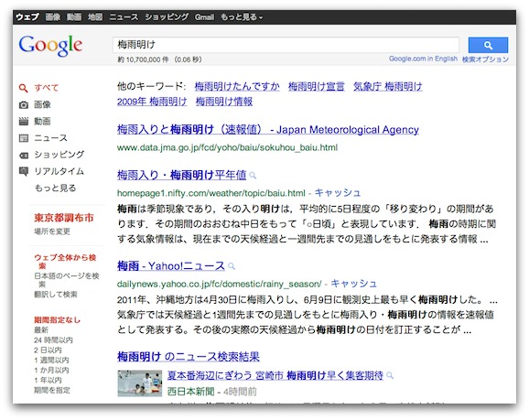
Task: Select 24 時間以内 time filter
Action: [x=53, y=340]
